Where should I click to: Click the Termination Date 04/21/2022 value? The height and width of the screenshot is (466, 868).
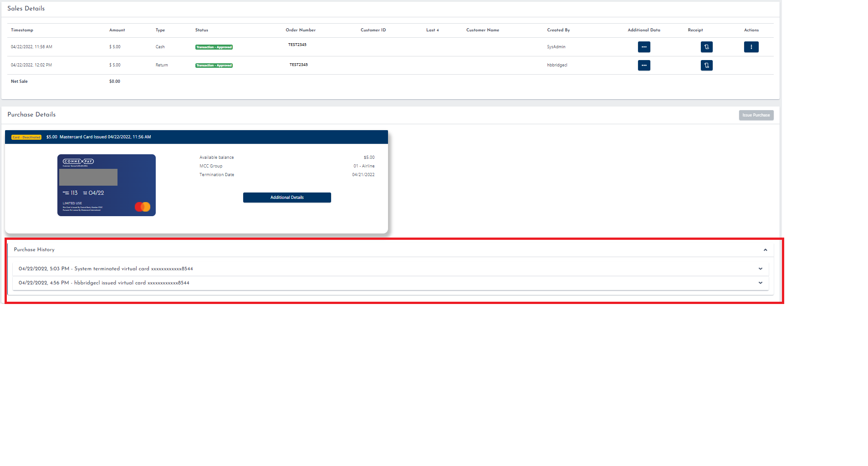click(363, 175)
